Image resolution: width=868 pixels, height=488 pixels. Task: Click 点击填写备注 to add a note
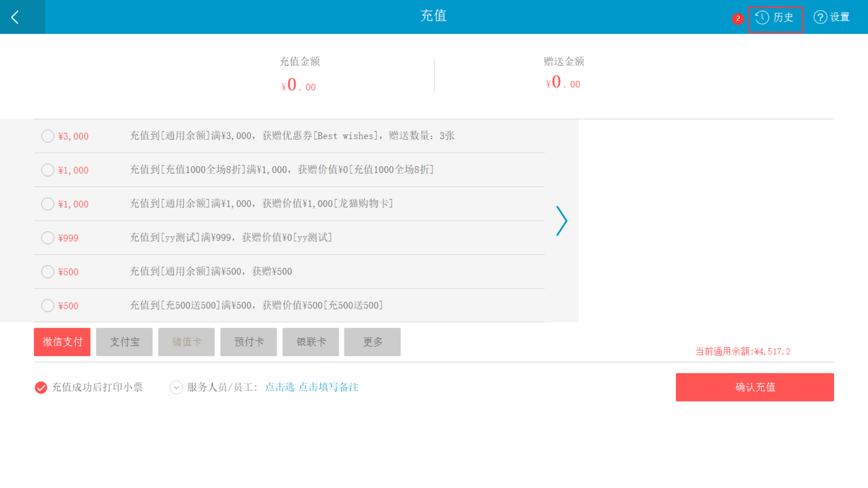[x=329, y=387]
